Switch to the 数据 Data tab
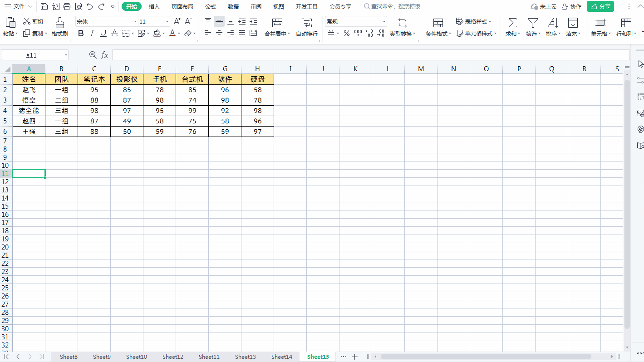644x362 pixels. [233, 6]
